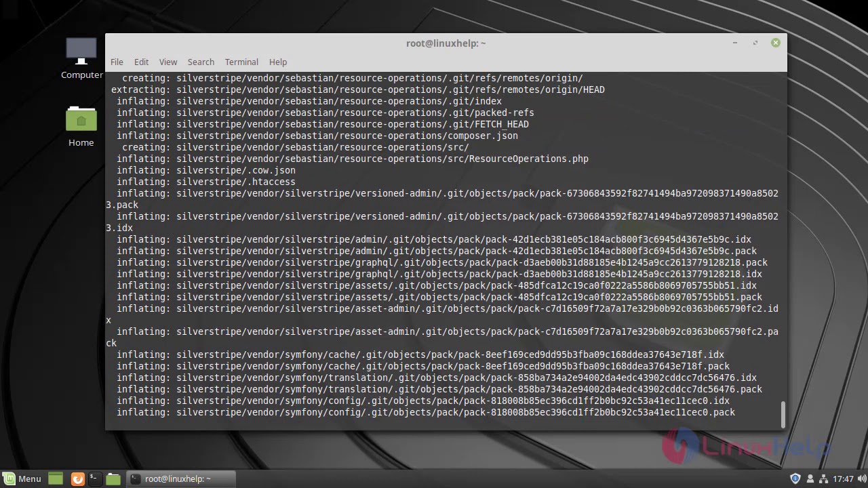Viewport: 868px width, 488px height.
Task: Click the terminal vertical scrollbar handle
Action: point(783,414)
